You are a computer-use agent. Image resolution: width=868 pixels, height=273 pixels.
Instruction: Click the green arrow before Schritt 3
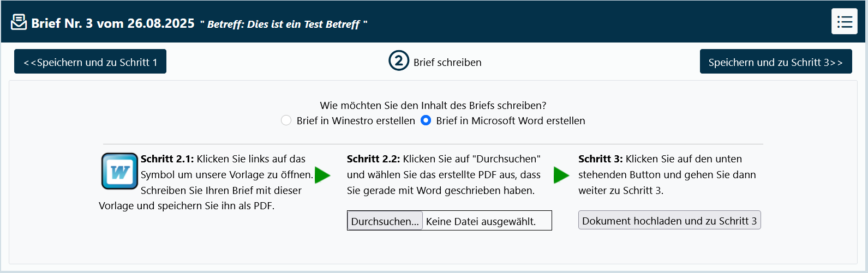tap(561, 175)
